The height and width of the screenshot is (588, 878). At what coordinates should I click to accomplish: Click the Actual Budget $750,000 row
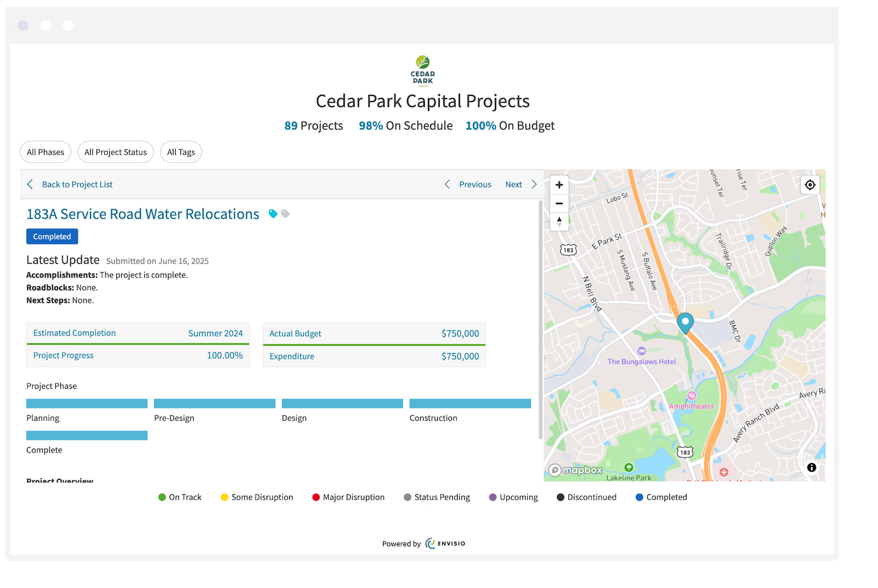click(374, 333)
